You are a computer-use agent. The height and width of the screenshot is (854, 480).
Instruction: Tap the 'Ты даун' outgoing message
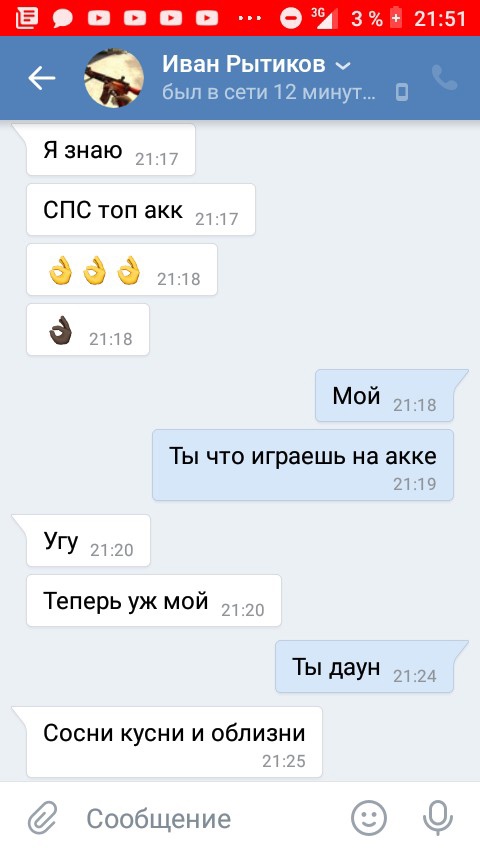click(364, 667)
